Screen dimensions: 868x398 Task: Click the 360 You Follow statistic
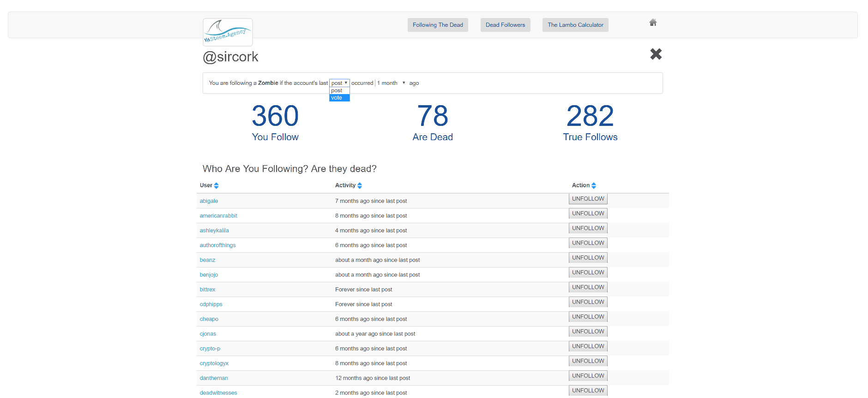click(275, 123)
